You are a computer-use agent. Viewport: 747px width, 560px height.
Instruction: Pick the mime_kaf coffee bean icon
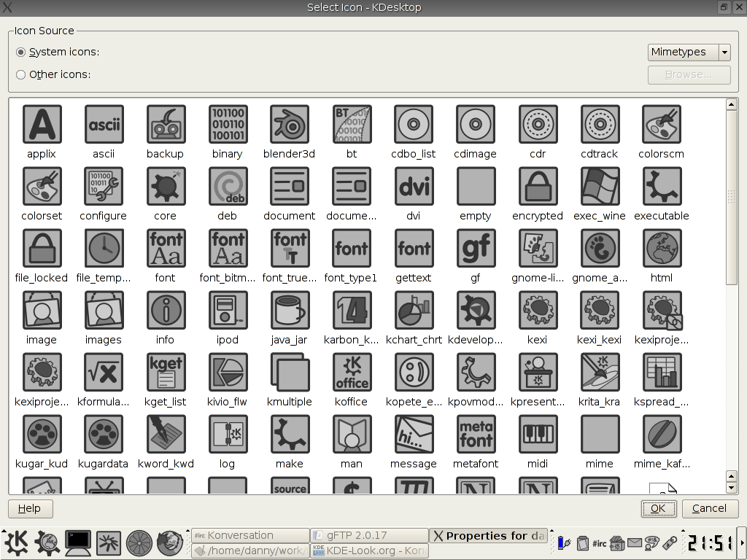pos(662,434)
